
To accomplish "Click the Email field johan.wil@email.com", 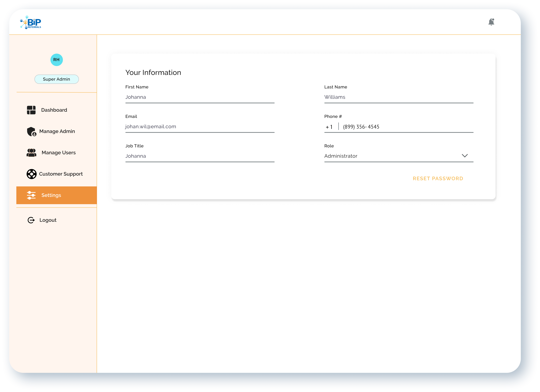I will click(x=200, y=127).
